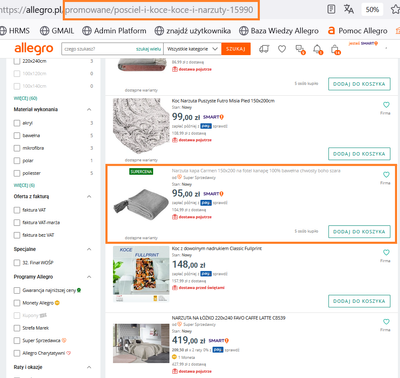Focus the czego szukasz search field
Viewport: 400px width, 378px height.
point(98,49)
